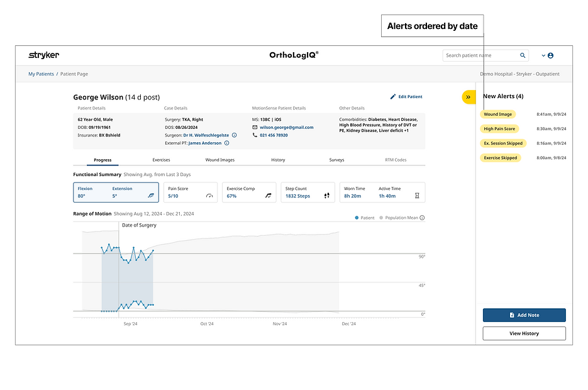Select the Progress tab
Viewport: 588px width, 390px height.
coord(103,160)
